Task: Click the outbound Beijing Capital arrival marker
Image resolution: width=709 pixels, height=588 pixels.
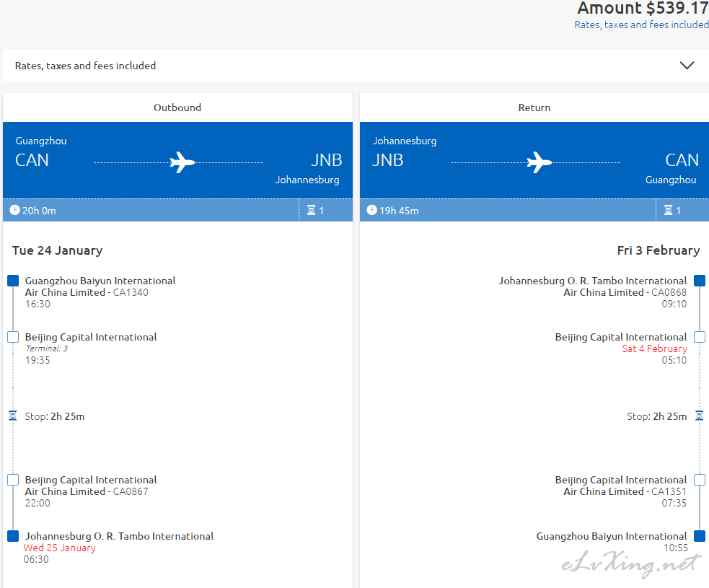Action: [x=13, y=337]
